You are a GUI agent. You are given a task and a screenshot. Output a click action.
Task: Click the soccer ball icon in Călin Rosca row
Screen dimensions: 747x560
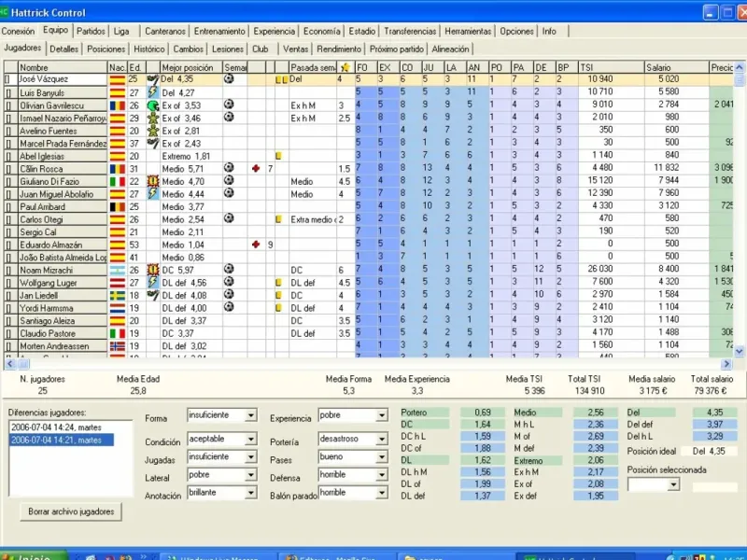tap(229, 168)
